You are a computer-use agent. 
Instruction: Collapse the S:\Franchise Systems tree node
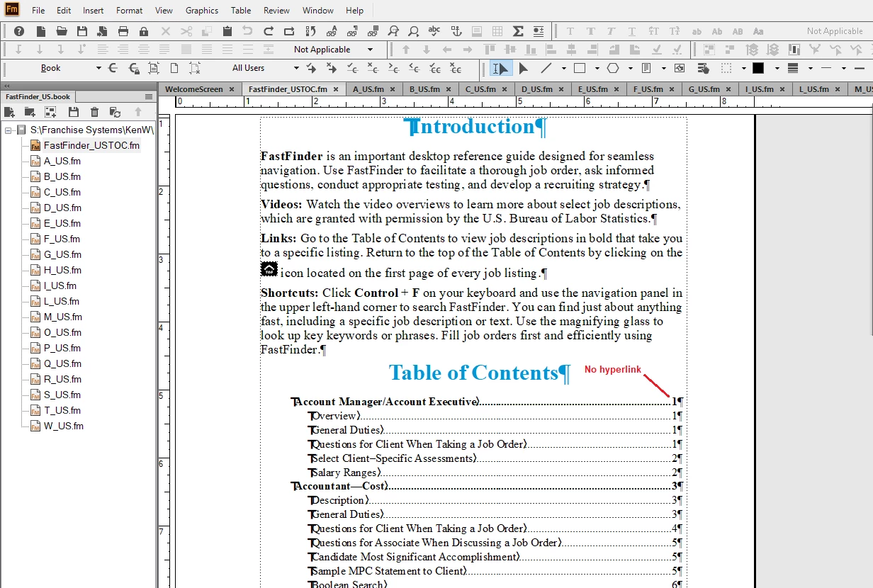point(9,130)
